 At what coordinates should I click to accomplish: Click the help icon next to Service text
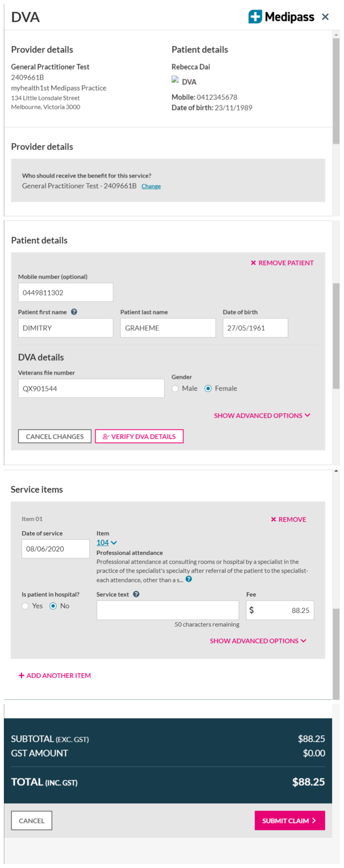[136, 594]
